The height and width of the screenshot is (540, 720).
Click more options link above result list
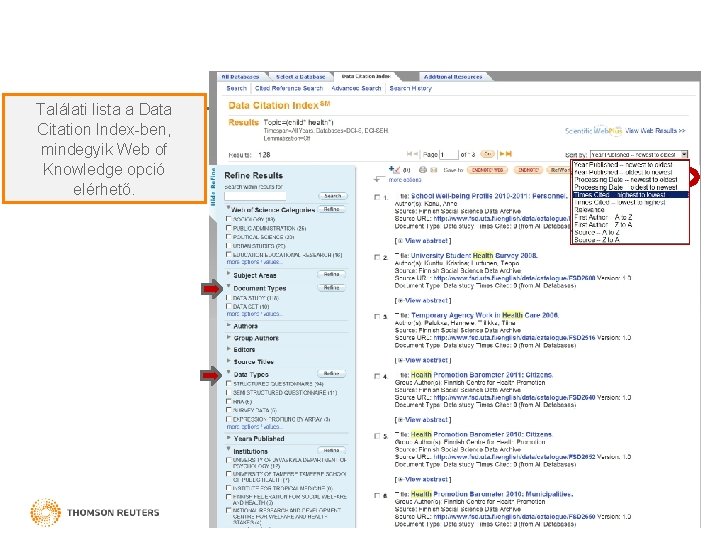(x=405, y=180)
